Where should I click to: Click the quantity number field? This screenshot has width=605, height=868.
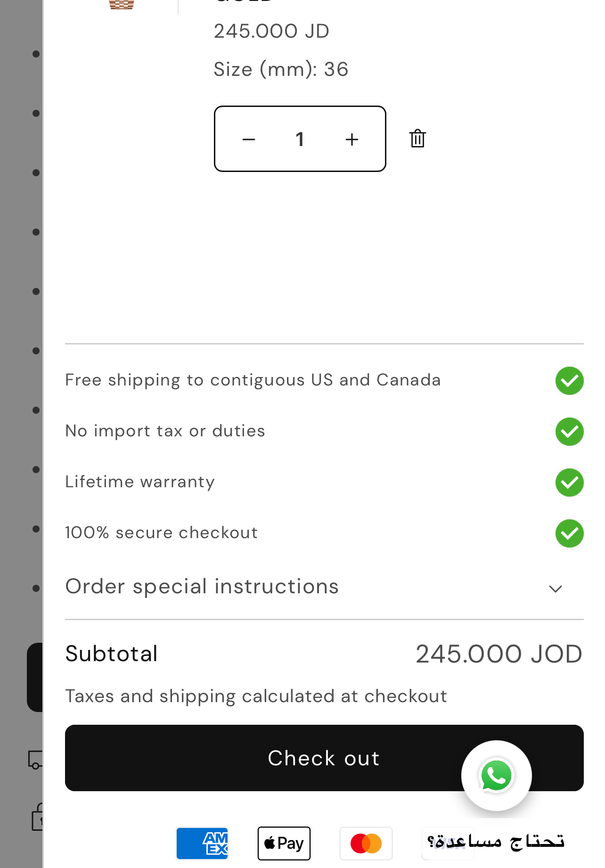300,139
